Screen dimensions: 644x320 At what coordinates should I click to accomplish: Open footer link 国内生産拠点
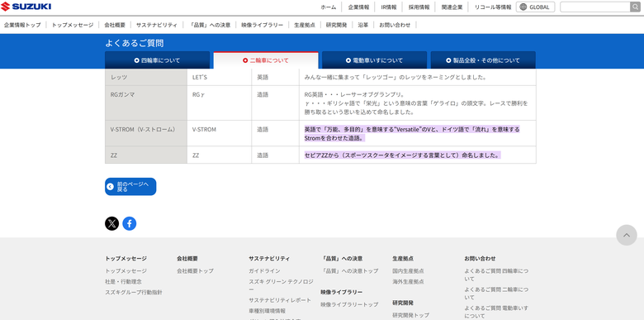408,270
